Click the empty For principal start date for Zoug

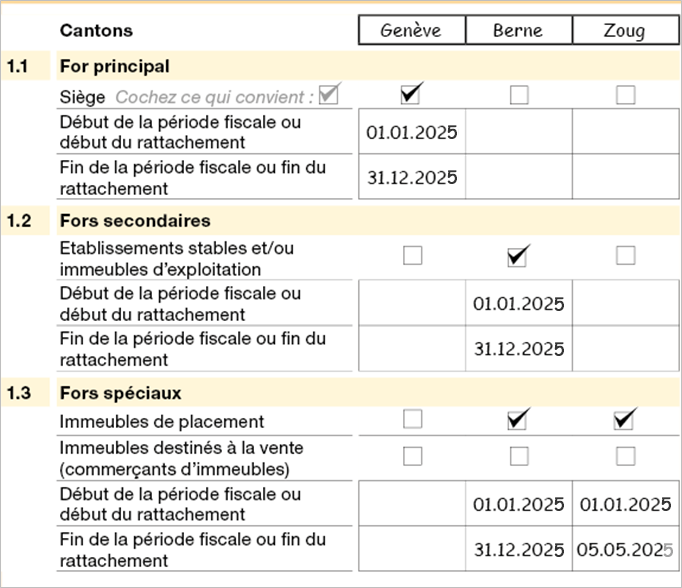625,133
